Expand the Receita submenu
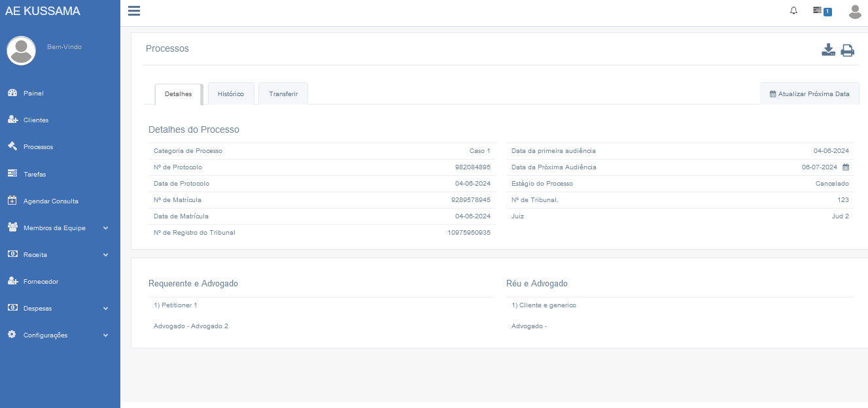The height and width of the screenshot is (408, 868). [105, 255]
